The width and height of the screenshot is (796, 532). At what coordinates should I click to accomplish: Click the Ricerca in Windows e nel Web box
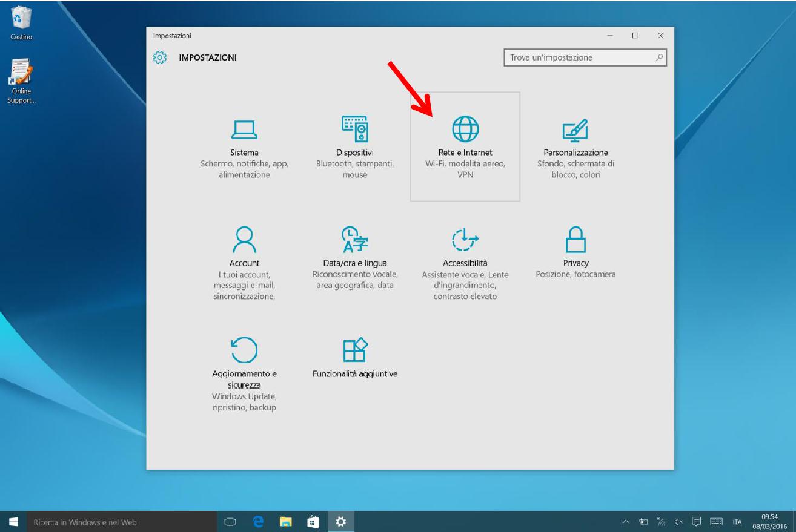pos(121,522)
